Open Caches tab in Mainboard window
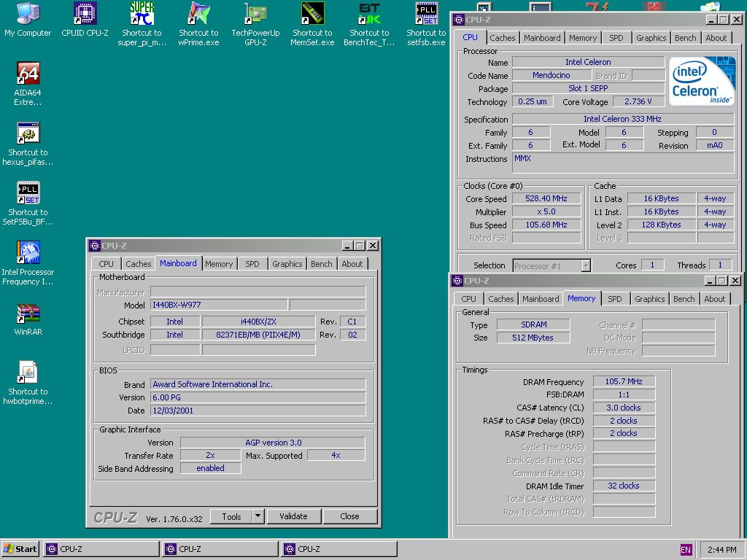747x560 pixels. (138, 264)
